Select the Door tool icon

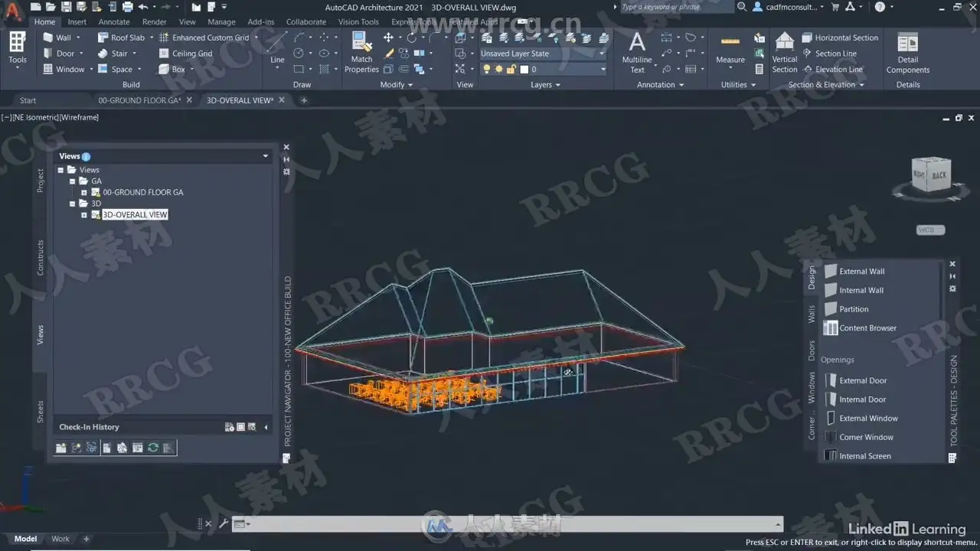(48, 54)
